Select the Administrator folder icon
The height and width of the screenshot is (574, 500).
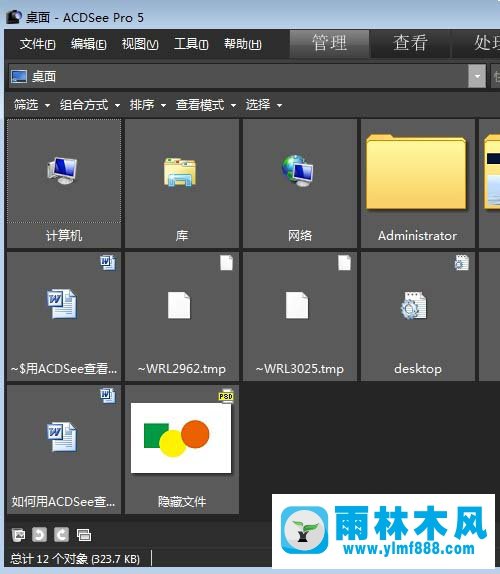(417, 172)
